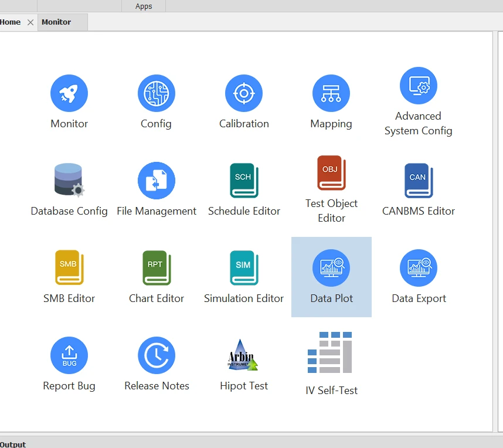The height and width of the screenshot is (448, 503).
Task: Launch the Simulation Editor SIM icon
Action: click(x=244, y=268)
